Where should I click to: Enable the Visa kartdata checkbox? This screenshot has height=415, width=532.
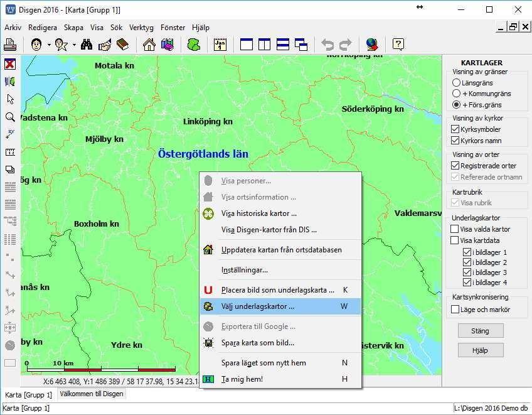point(454,240)
